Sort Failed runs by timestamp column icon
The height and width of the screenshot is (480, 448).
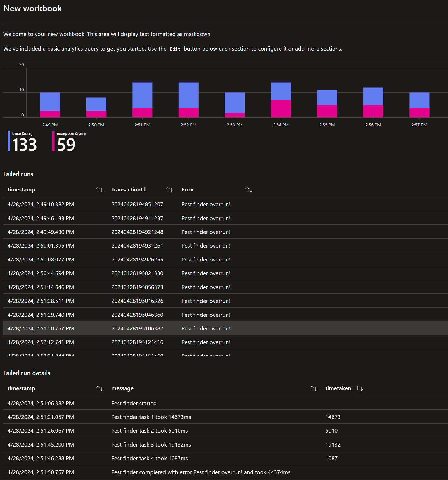pos(100,190)
